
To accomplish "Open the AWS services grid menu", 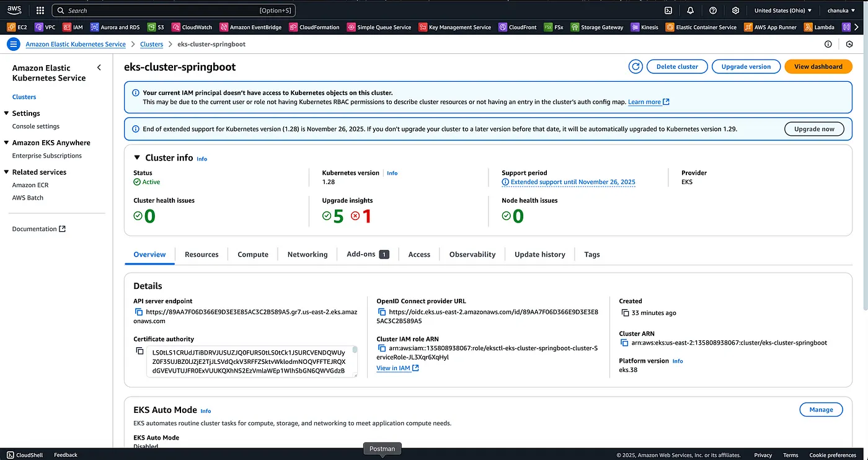I will click(x=40, y=11).
